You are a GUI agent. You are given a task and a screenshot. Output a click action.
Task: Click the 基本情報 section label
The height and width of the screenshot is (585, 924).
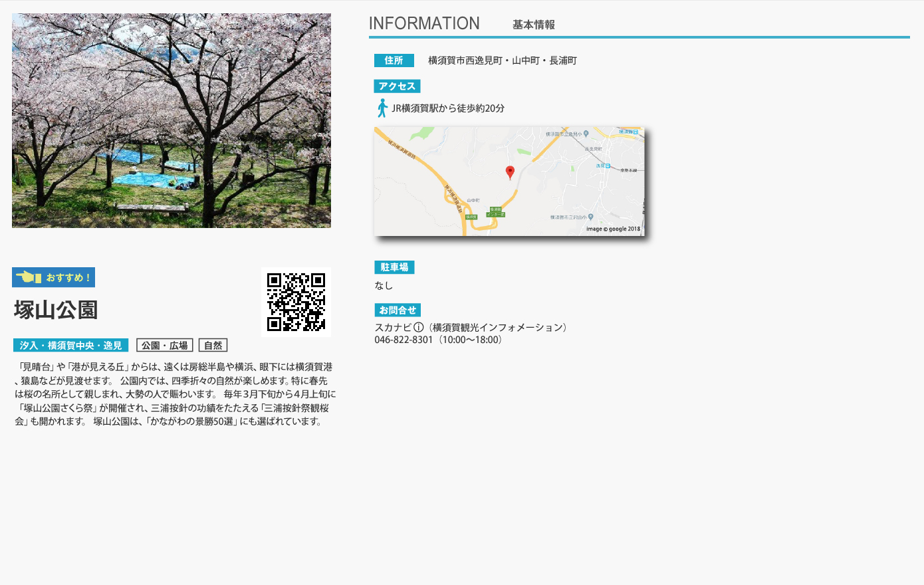coord(533,25)
